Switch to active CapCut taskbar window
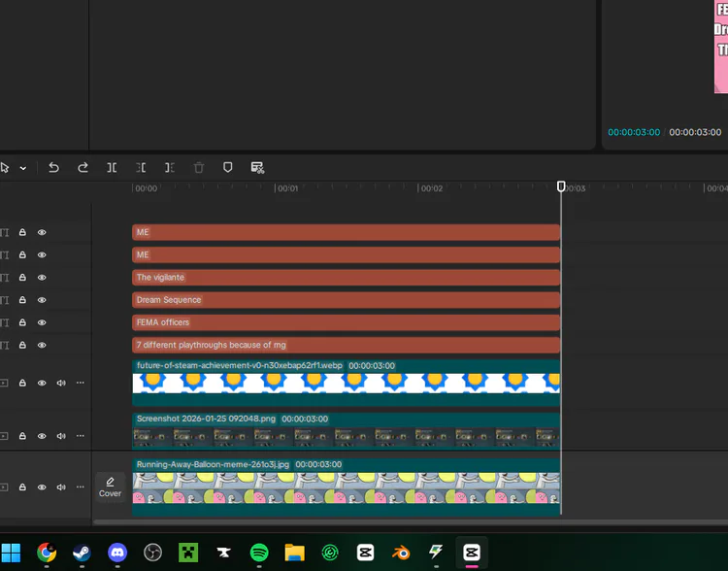The image size is (728, 571). click(472, 553)
